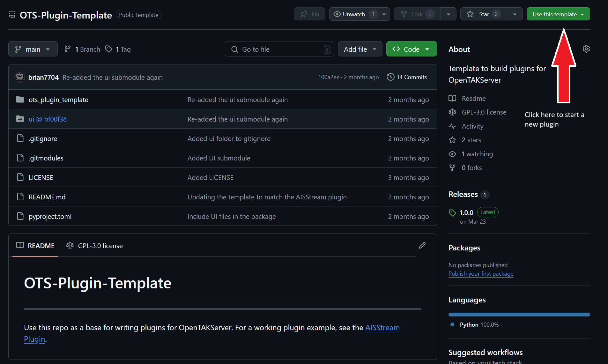
Task: Click the About settings gear icon
Action: (x=586, y=49)
